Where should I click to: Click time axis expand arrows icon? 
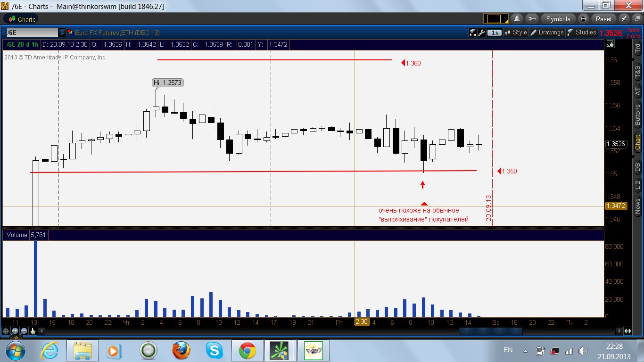(627, 331)
